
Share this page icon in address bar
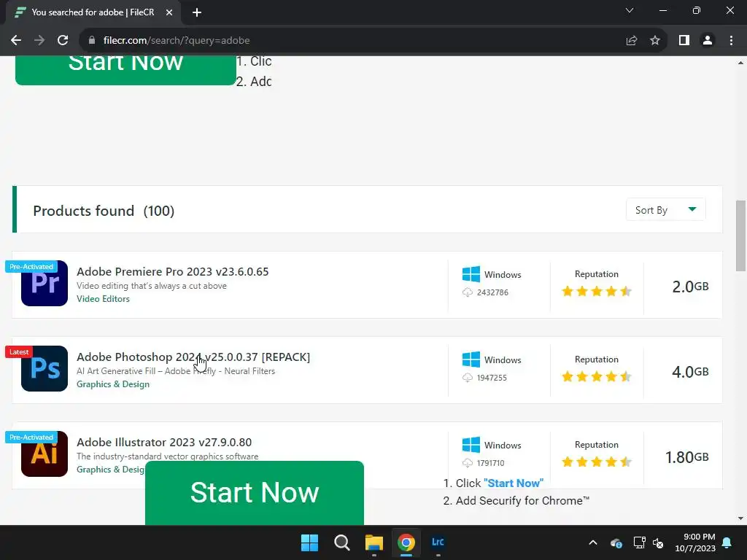tap(632, 41)
